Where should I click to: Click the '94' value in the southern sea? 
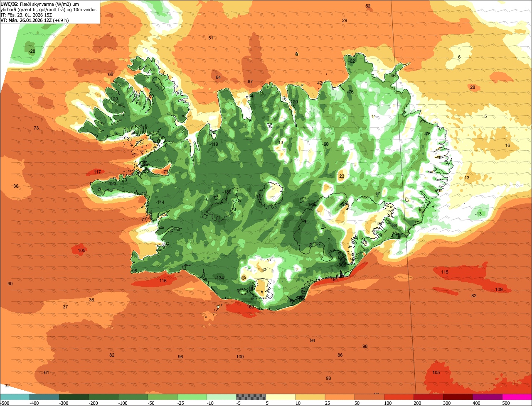(313, 340)
